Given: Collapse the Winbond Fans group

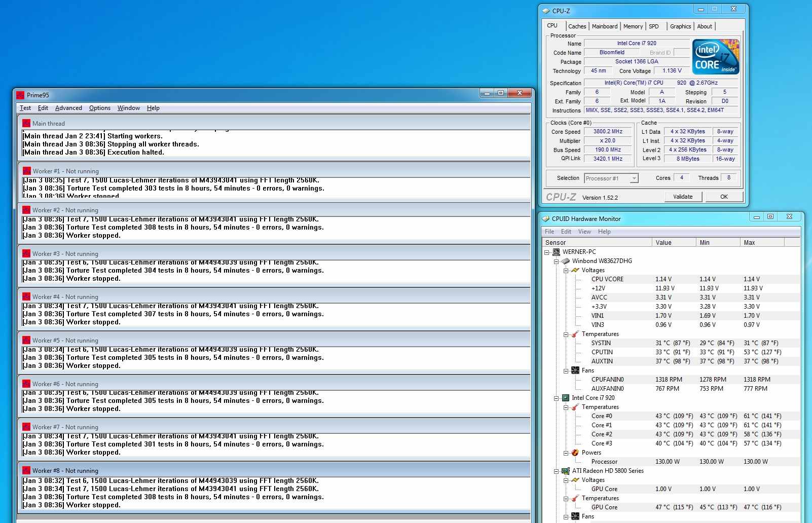Looking at the screenshot, I should pyautogui.click(x=566, y=371).
